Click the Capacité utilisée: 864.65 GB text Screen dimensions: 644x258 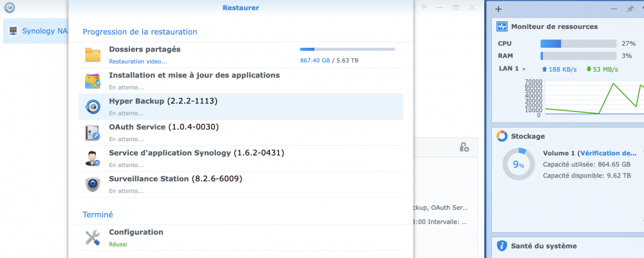(x=587, y=164)
